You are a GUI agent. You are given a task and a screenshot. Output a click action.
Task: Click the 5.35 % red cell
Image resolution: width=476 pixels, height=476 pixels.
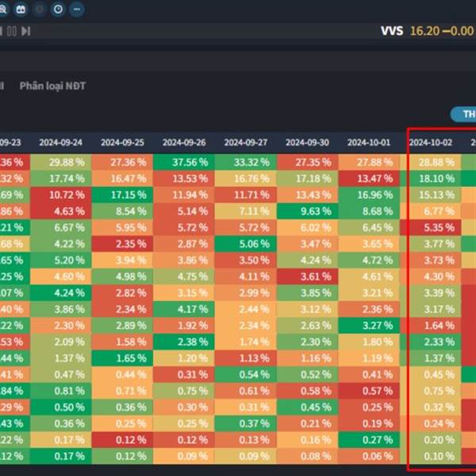pos(431,228)
